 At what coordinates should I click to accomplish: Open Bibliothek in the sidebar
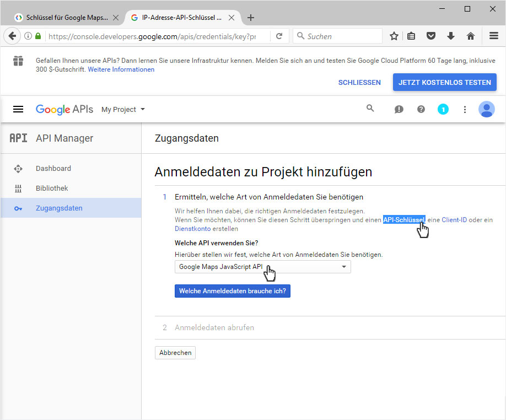click(52, 188)
